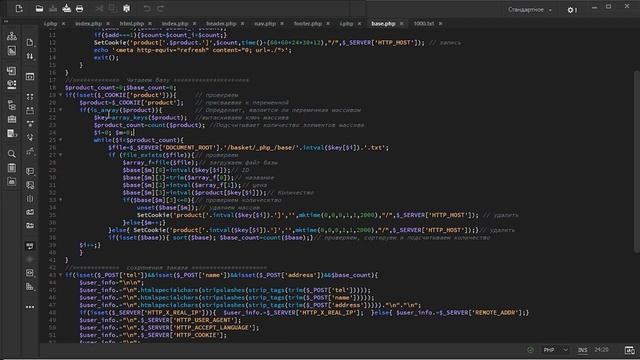Collapse the if block at line 33
640x360 pixels.
click(x=61, y=200)
